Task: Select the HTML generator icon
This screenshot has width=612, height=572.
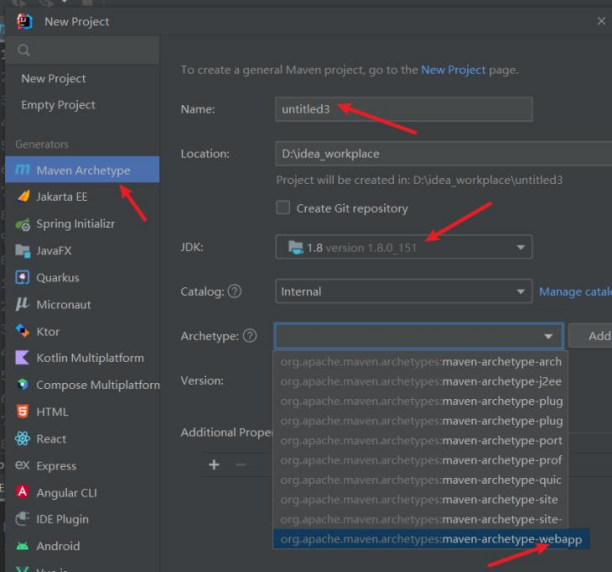Action: (23, 412)
